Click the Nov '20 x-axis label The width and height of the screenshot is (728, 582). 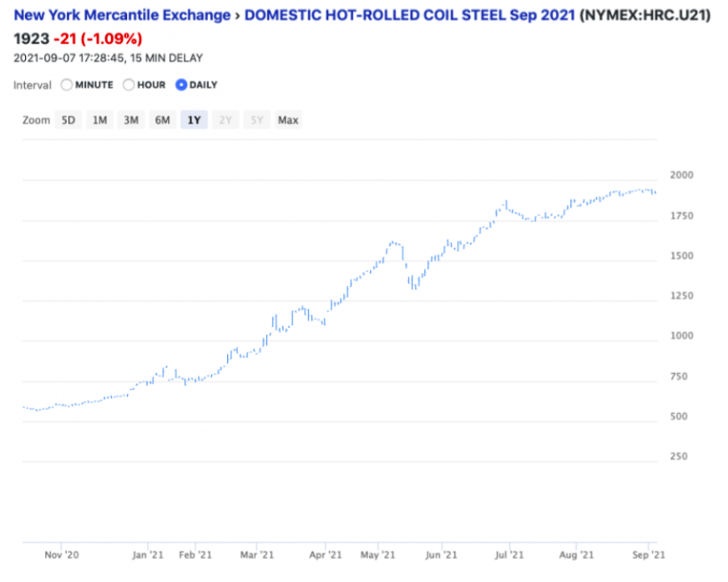[61, 554]
